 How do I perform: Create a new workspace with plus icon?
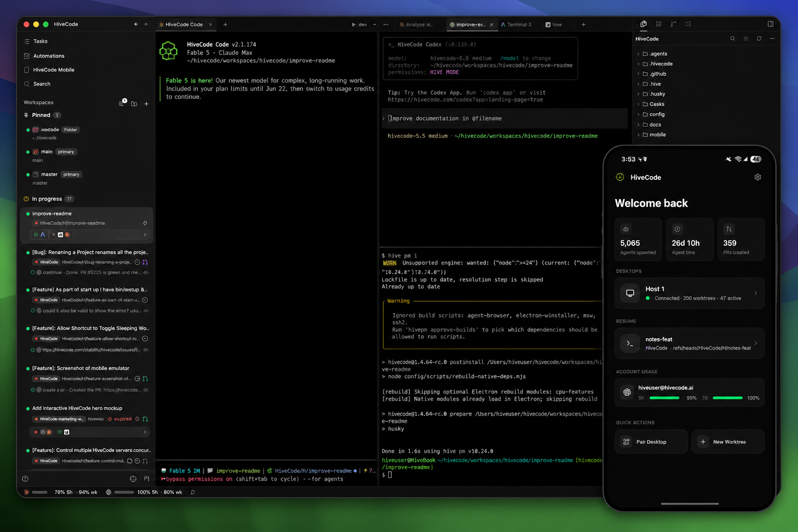click(x=147, y=103)
